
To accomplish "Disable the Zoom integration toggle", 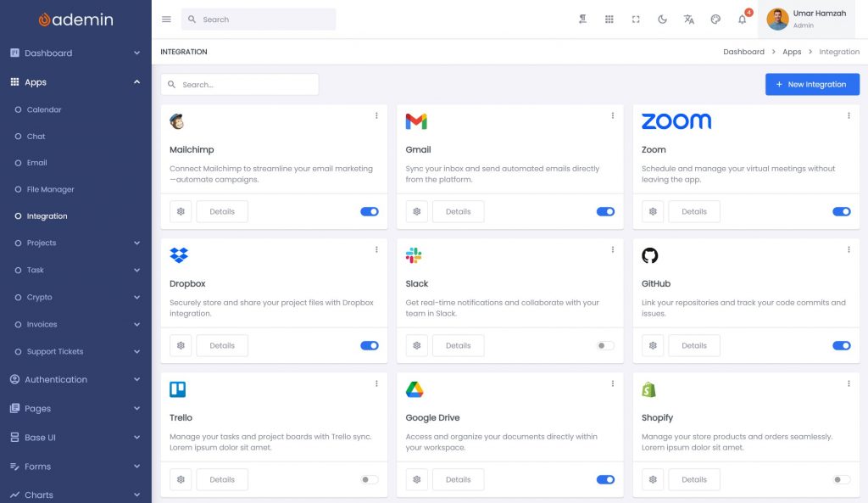I will click(x=841, y=212).
